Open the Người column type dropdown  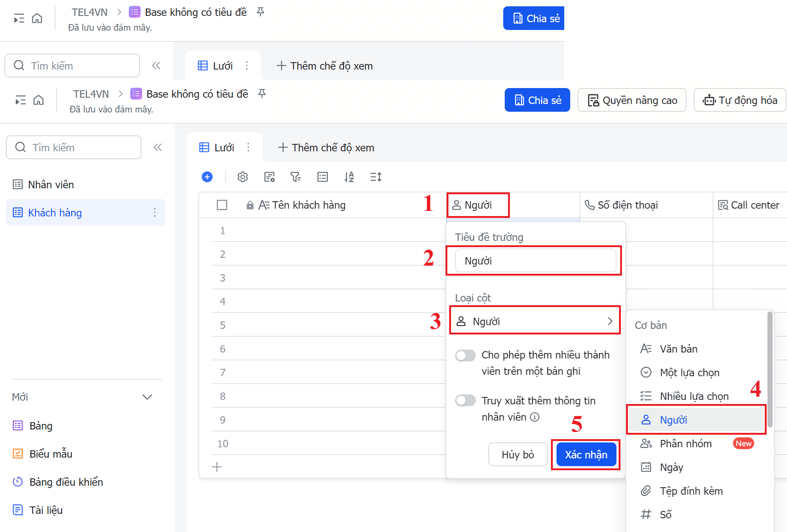(534, 321)
